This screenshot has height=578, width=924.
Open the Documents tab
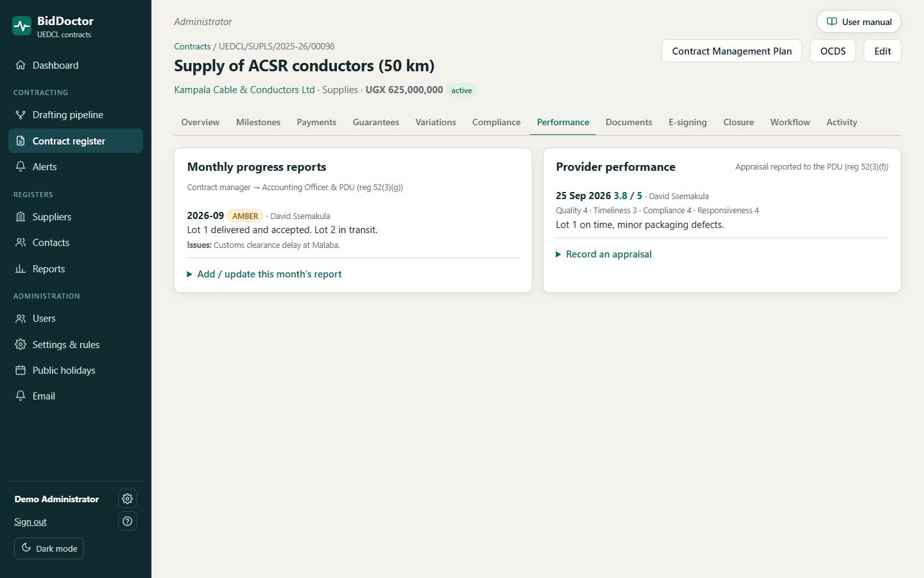[629, 122]
